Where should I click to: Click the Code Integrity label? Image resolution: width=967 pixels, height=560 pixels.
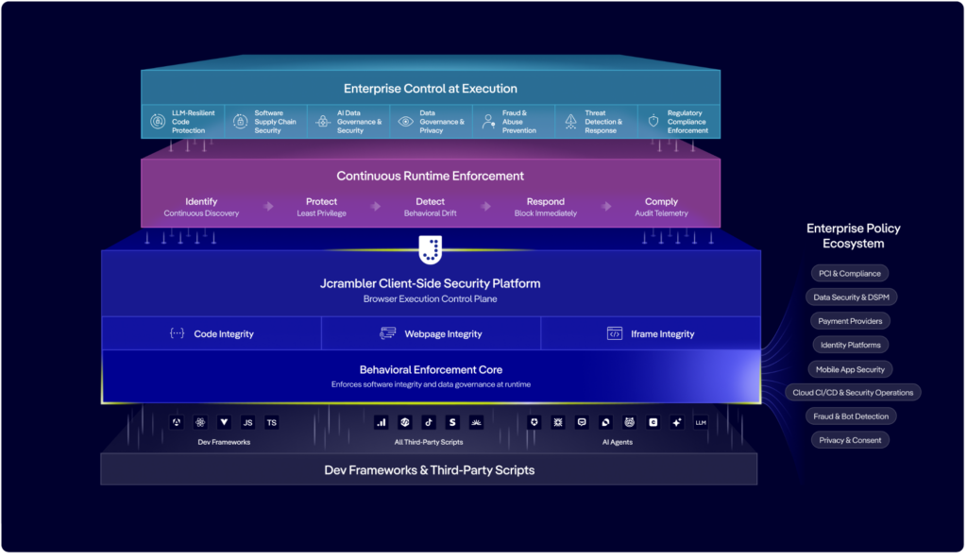coord(224,334)
